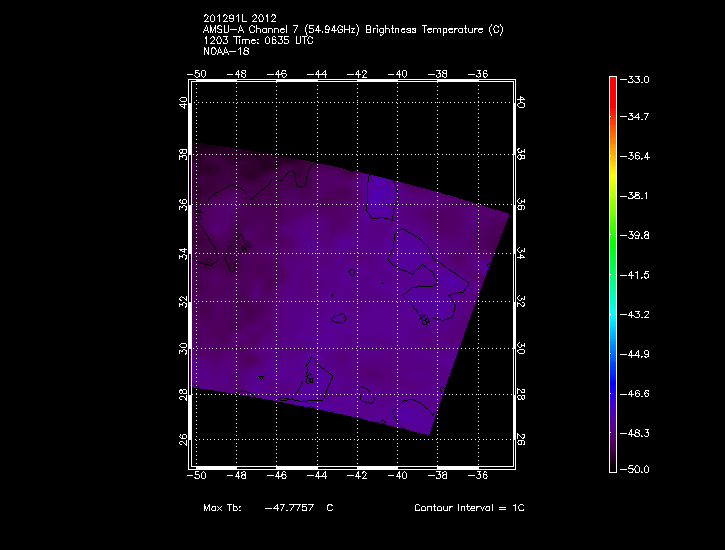
Task: Click the small triangle marker near 29N, 47W
Action: 261,378
